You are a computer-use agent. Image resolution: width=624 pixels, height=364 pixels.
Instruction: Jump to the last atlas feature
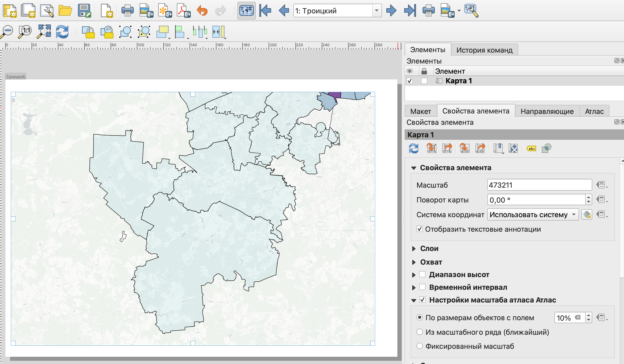click(410, 11)
